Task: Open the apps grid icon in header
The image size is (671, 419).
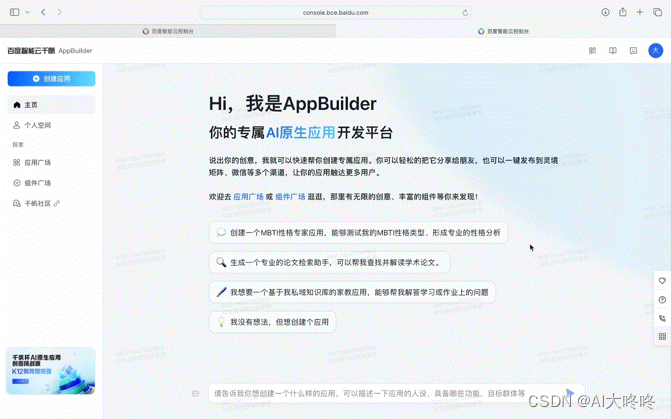Action: (x=592, y=51)
